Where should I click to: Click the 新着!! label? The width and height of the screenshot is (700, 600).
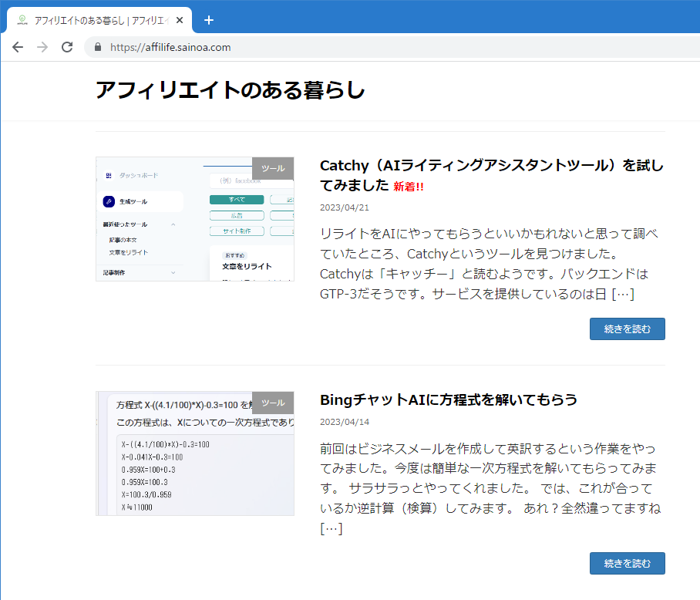409,187
